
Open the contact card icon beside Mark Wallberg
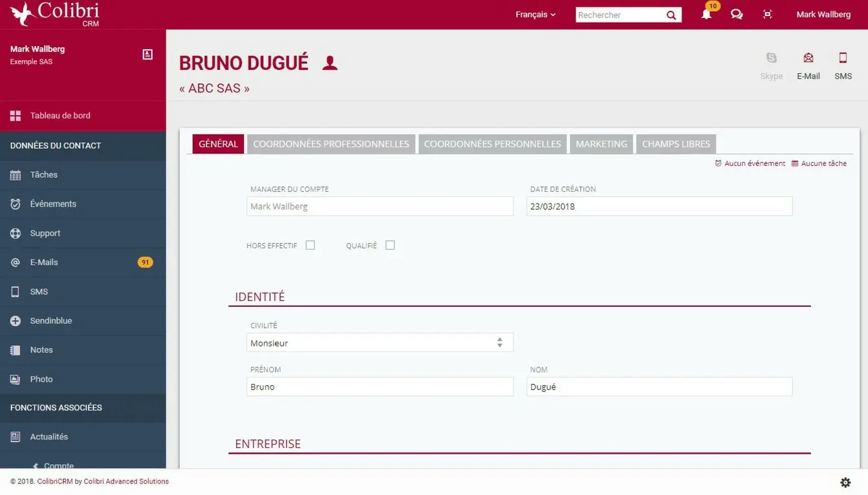click(x=147, y=54)
